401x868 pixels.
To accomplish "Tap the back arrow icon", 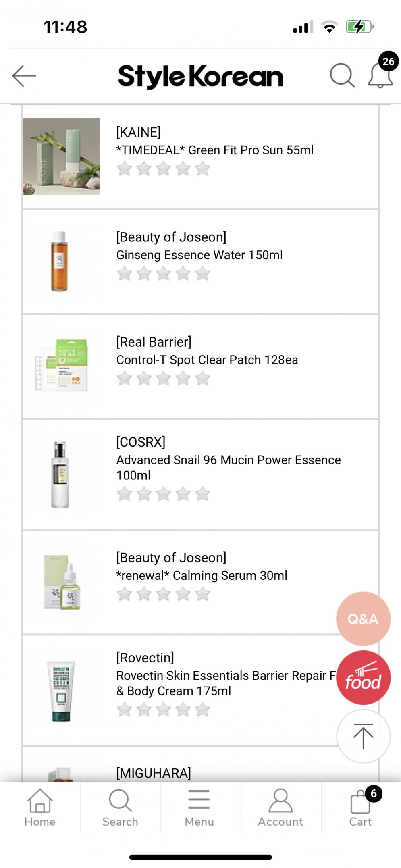I will (x=24, y=76).
